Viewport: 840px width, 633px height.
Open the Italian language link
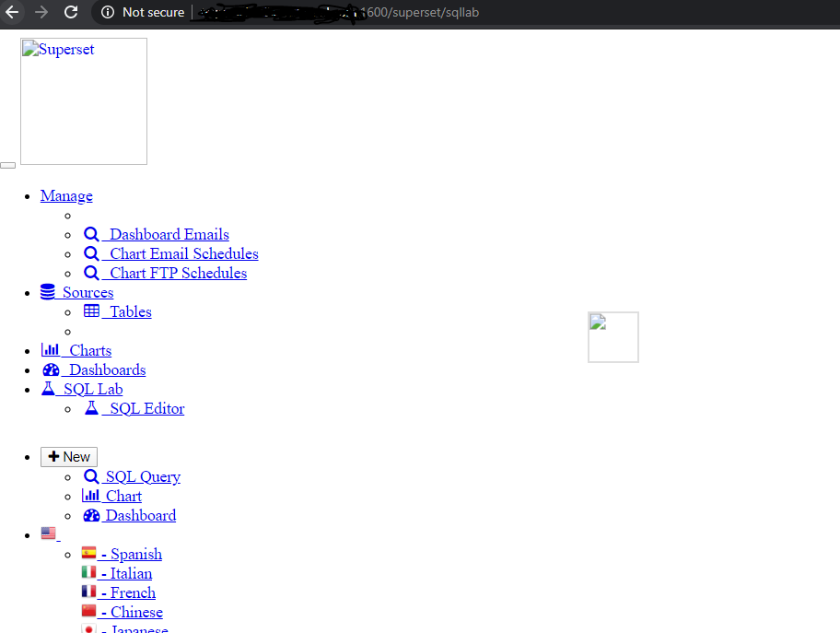(129, 572)
